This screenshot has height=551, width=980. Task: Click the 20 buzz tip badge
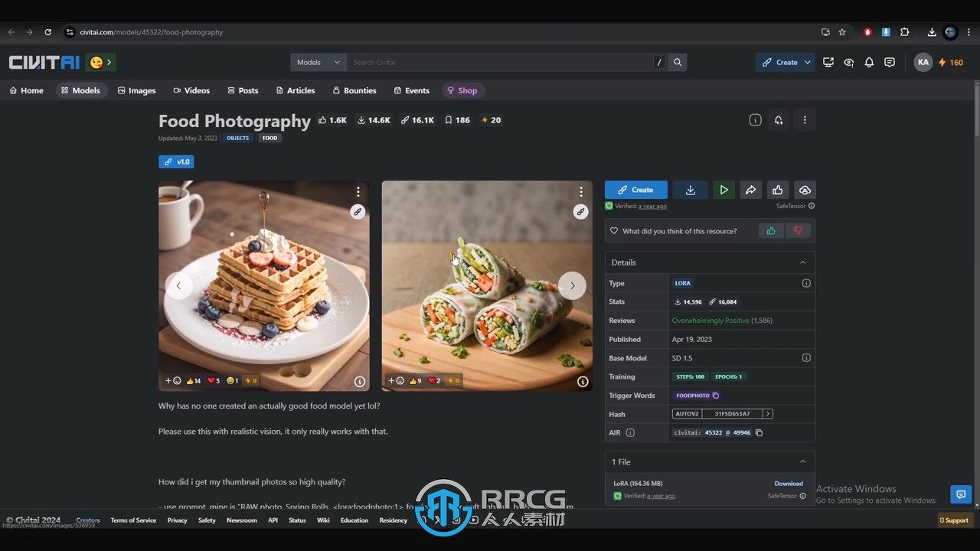492,120
